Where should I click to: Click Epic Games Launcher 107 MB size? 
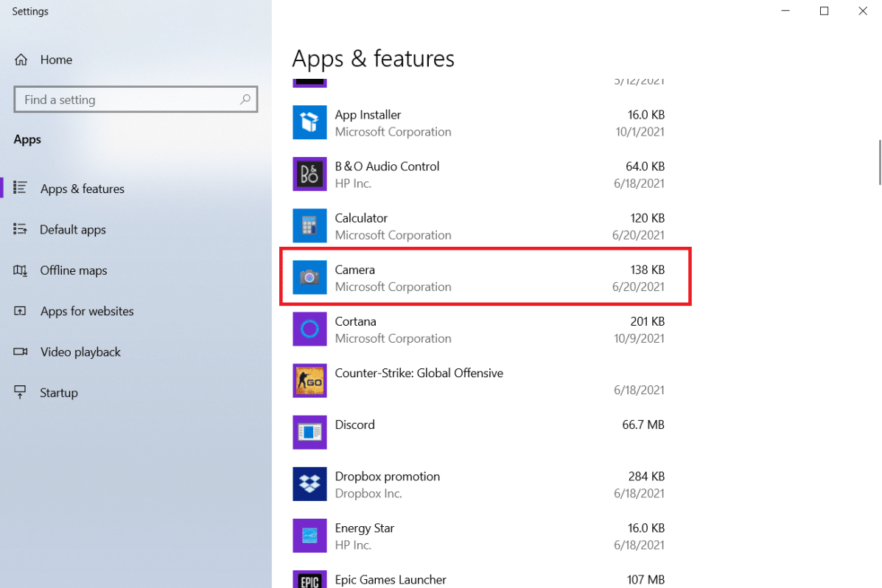[645, 580]
